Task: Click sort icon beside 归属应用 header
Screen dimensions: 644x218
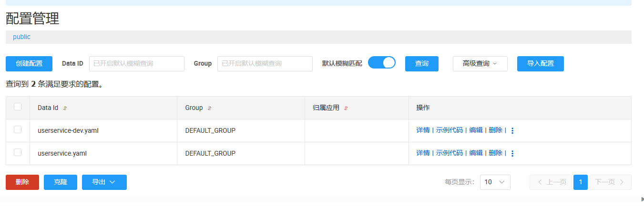Action: coord(346,108)
